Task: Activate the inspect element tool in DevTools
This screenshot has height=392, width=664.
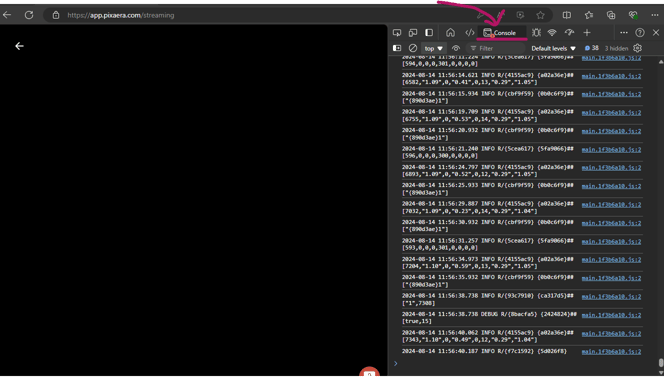Action: click(397, 33)
